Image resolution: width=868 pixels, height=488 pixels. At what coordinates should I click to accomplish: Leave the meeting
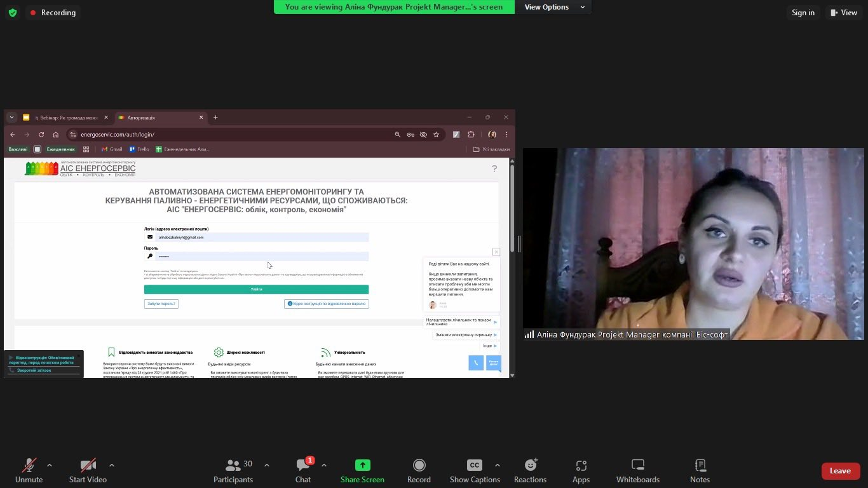[x=840, y=471]
